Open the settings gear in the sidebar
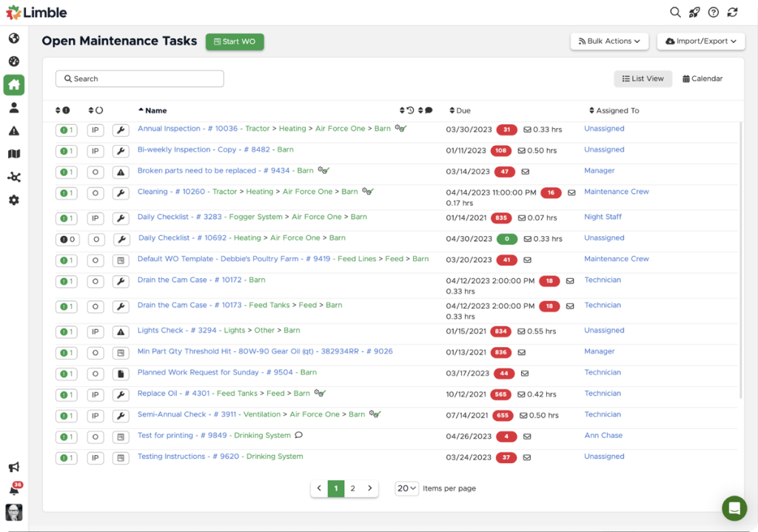This screenshot has width=758, height=532. point(13,200)
